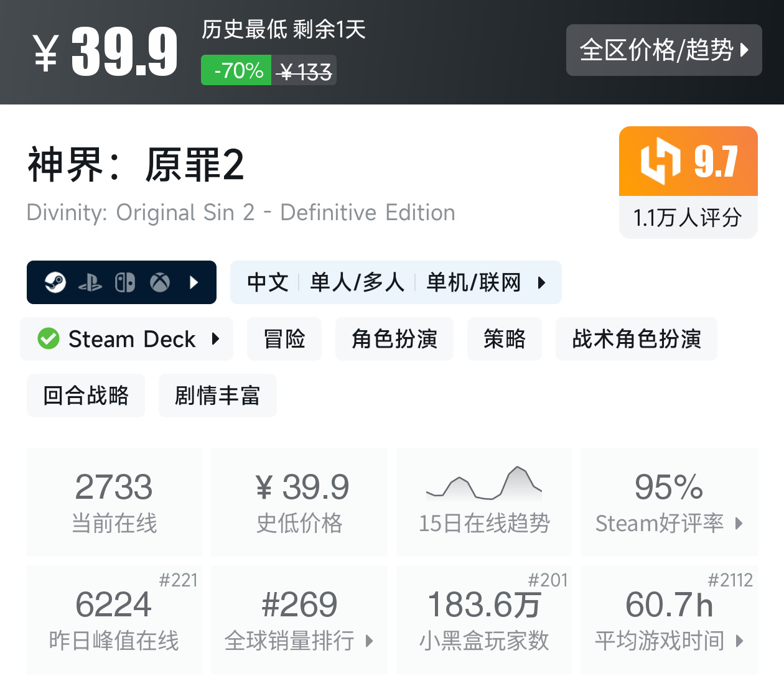This screenshot has width=784, height=681.
Task: Click the PlayStation platform icon
Action: (90, 283)
